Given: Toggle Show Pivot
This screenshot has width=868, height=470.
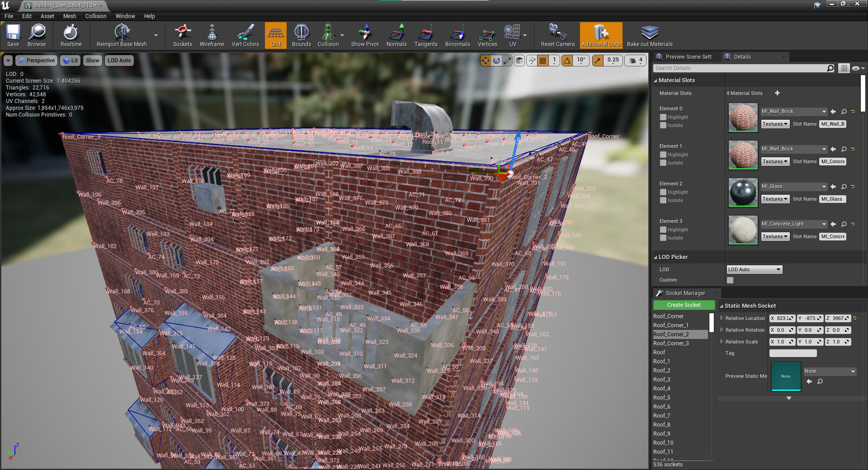Looking at the screenshot, I should click(x=365, y=36).
